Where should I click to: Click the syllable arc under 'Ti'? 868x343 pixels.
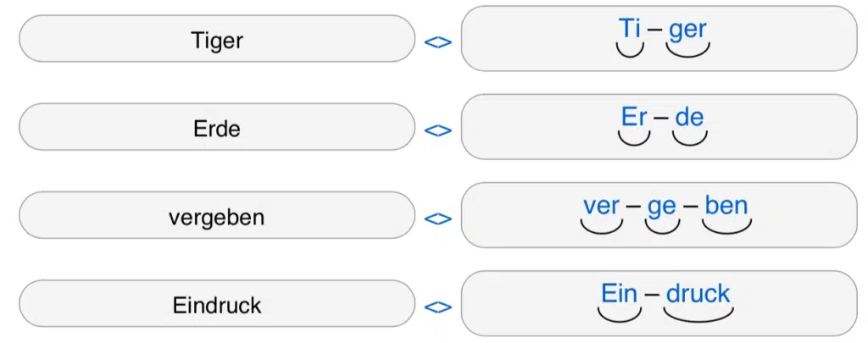(629, 52)
